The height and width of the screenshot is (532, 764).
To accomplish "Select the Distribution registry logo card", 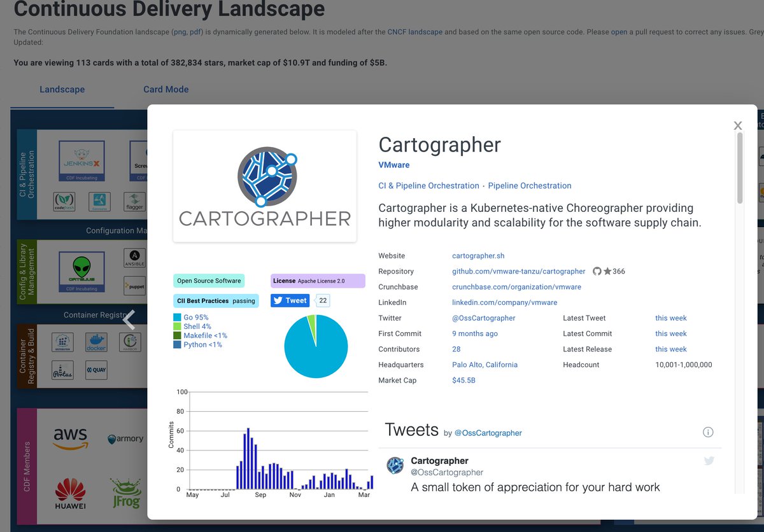I will (x=62, y=342).
